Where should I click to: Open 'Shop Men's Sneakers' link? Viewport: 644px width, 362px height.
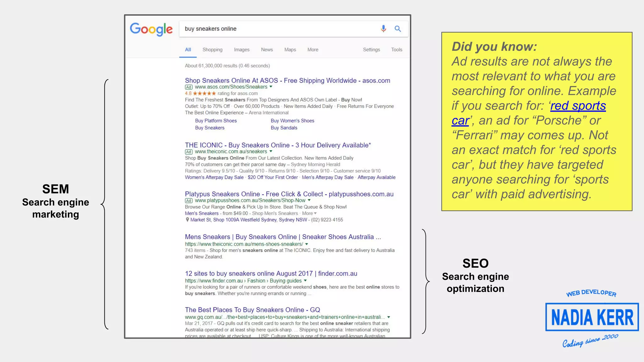275,213
